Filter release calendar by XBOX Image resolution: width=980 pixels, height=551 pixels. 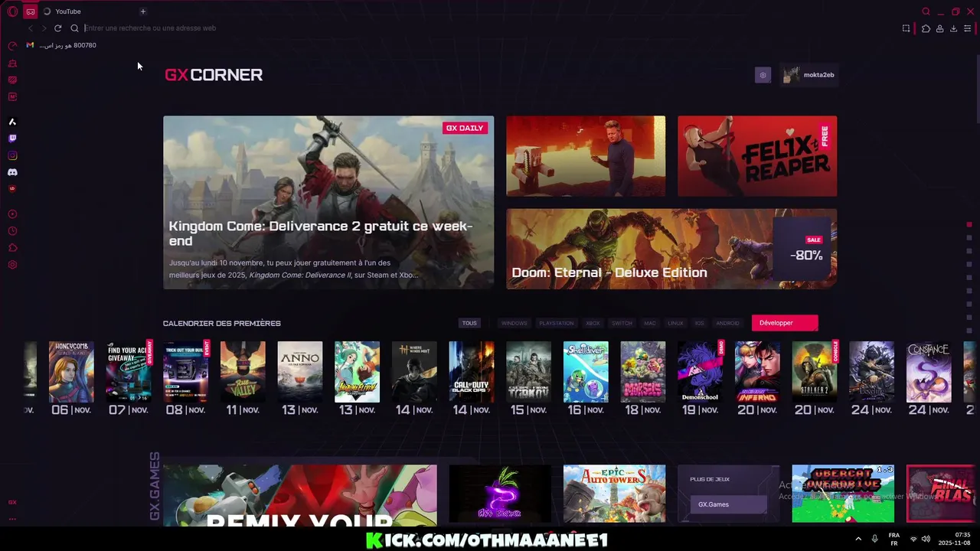[x=593, y=323]
